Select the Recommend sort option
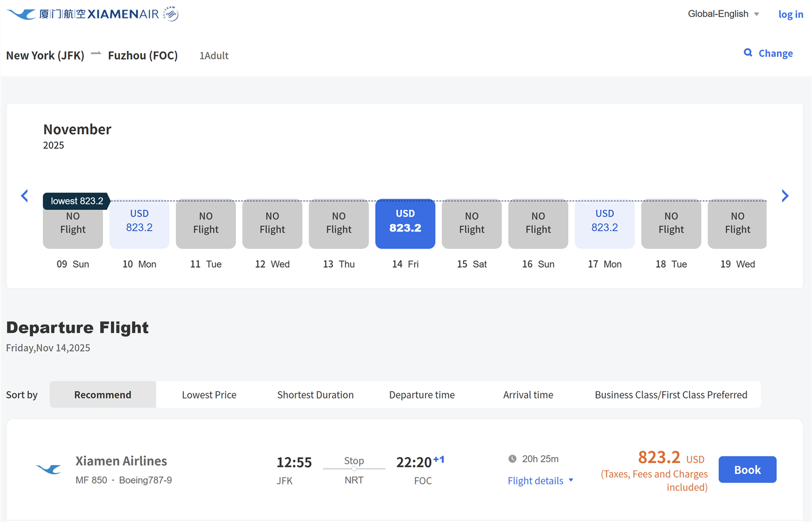This screenshot has width=812, height=522. point(103,395)
